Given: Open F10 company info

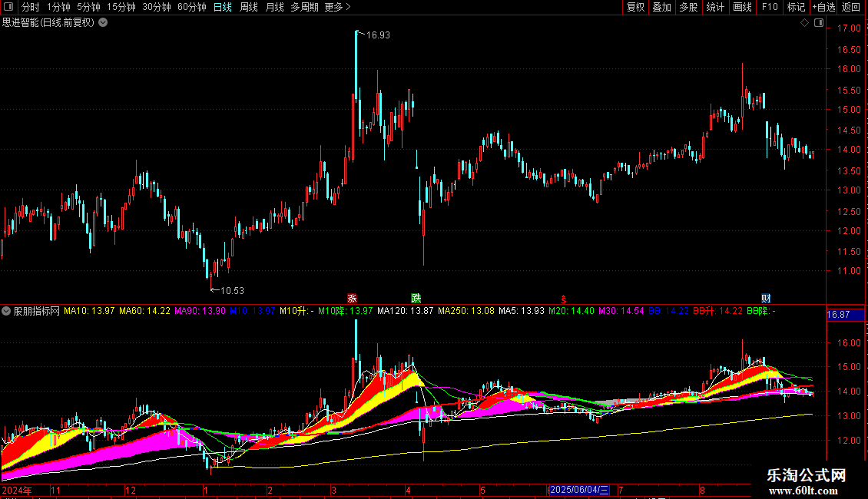Looking at the screenshot, I should [770, 7].
